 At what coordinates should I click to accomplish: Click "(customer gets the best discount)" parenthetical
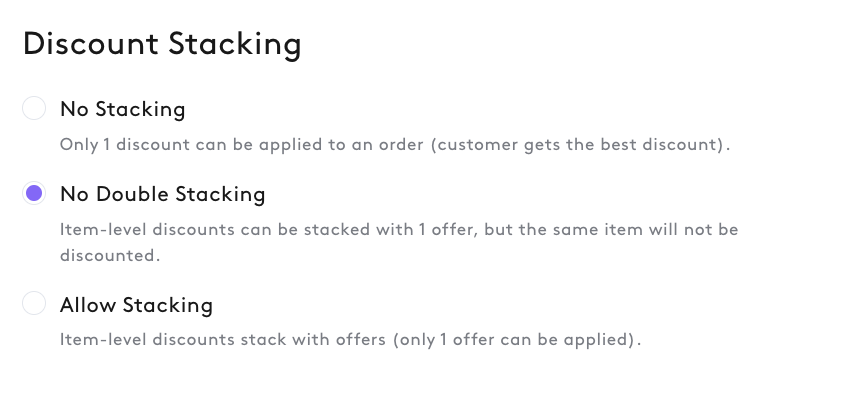pyautogui.click(x=581, y=144)
